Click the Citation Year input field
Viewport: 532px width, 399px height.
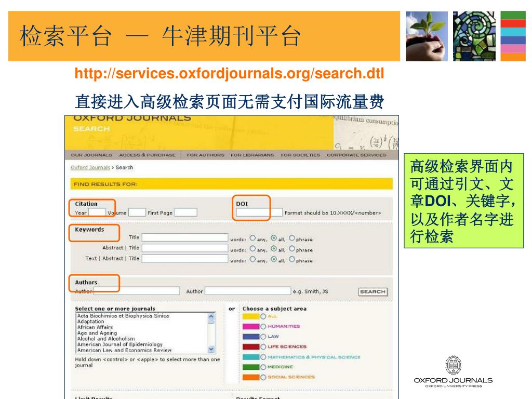[97, 212]
